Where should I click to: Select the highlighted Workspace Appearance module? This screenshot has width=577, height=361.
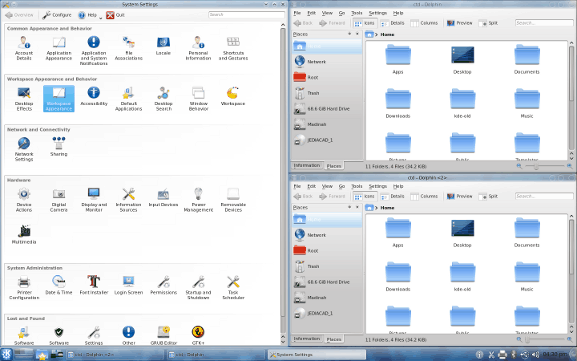[59, 99]
